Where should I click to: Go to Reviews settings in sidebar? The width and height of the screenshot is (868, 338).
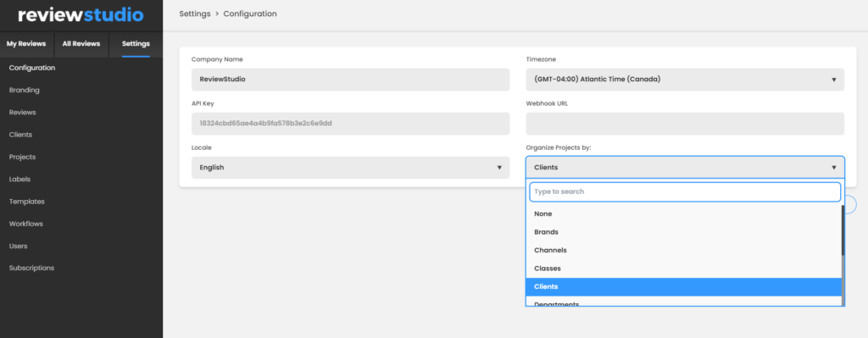[x=23, y=113]
